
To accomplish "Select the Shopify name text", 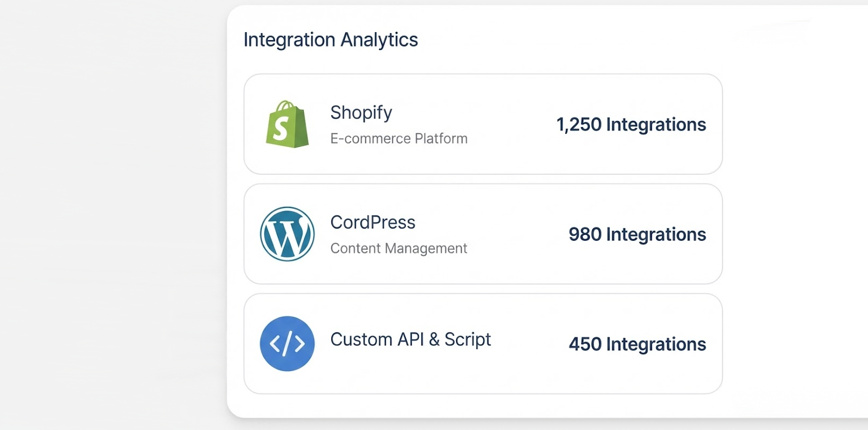I will coord(361,113).
